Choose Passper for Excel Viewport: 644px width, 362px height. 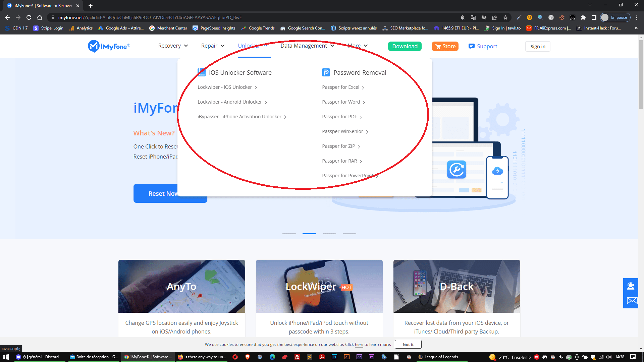343,87
